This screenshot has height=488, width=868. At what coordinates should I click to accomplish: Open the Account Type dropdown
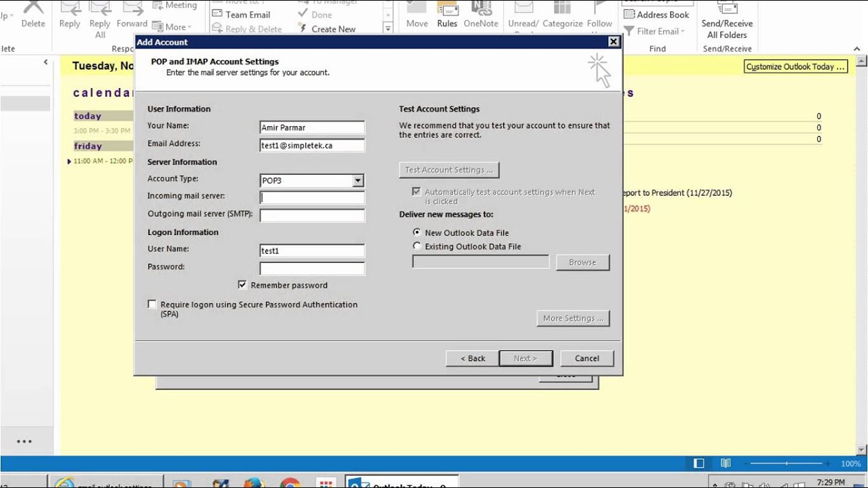click(x=358, y=181)
